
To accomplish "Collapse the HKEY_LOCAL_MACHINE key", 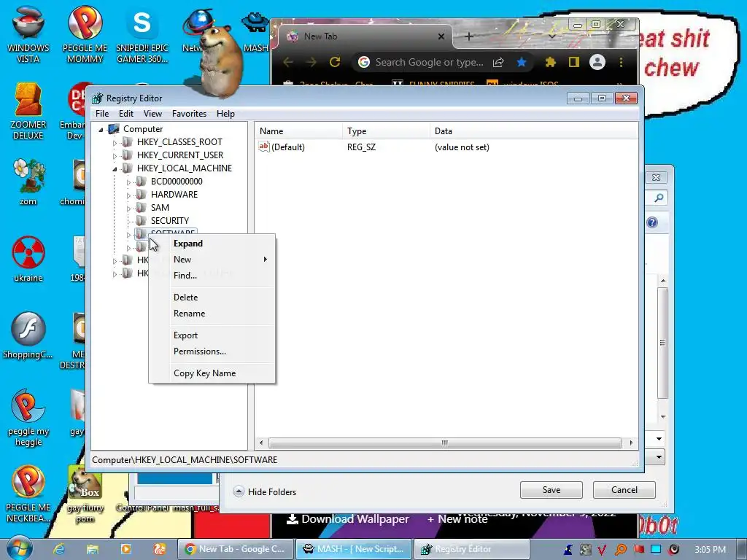I will [115, 168].
